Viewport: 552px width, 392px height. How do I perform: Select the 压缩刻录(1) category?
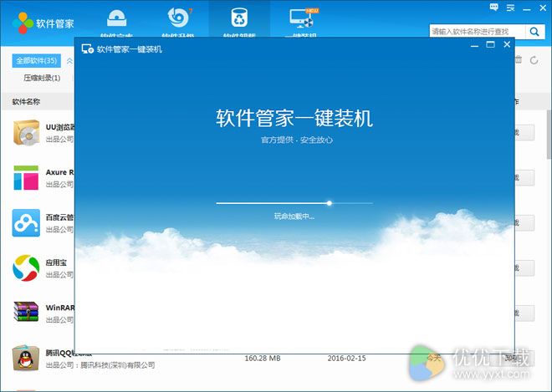pos(42,78)
